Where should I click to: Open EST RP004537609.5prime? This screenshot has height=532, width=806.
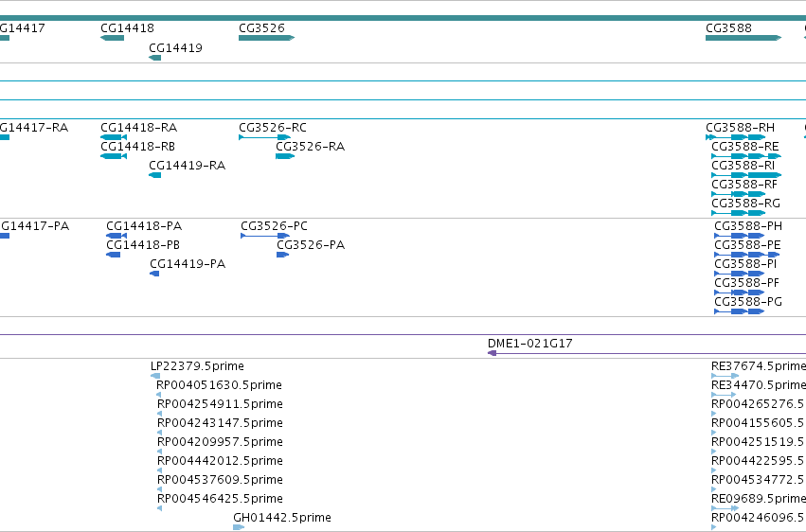click(x=159, y=490)
